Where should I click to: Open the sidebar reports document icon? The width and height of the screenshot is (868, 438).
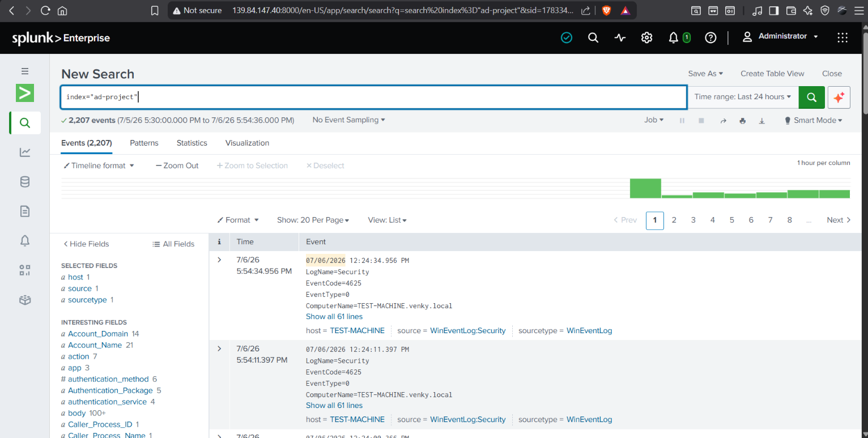(25, 211)
